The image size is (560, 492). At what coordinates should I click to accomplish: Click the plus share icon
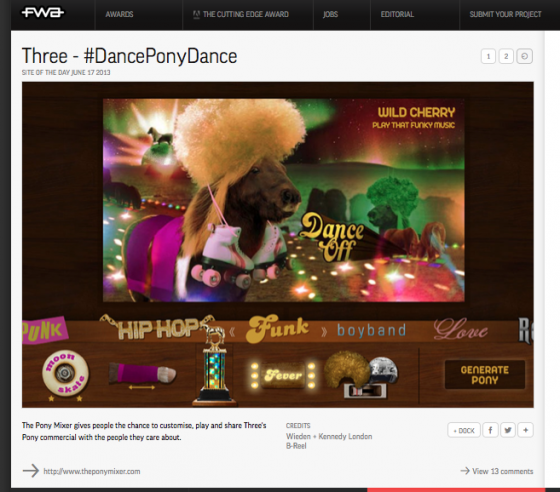click(x=525, y=430)
